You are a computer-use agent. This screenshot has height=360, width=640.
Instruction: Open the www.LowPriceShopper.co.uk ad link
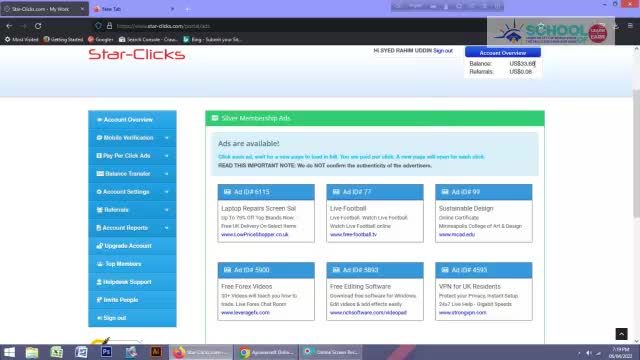click(255, 235)
